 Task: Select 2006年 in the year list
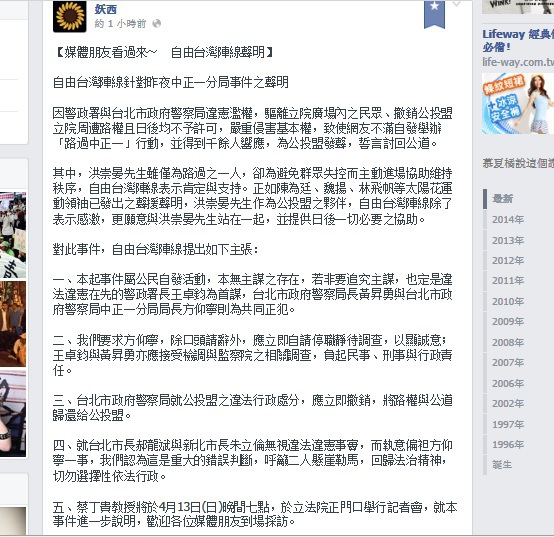click(x=508, y=383)
